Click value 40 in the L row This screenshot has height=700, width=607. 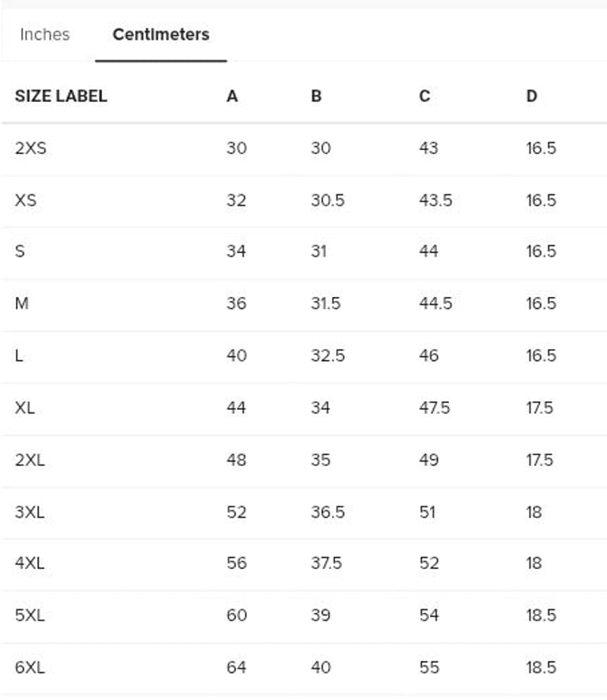tap(236, 356)
